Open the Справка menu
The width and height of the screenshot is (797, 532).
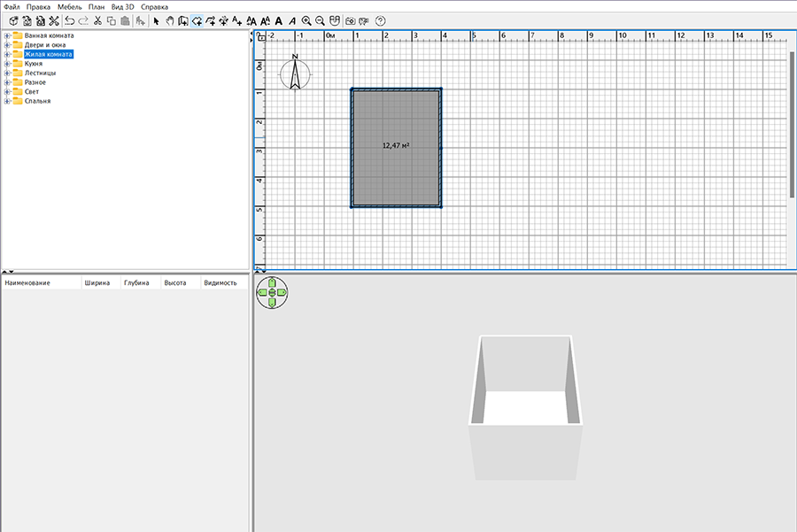point(154,6)
